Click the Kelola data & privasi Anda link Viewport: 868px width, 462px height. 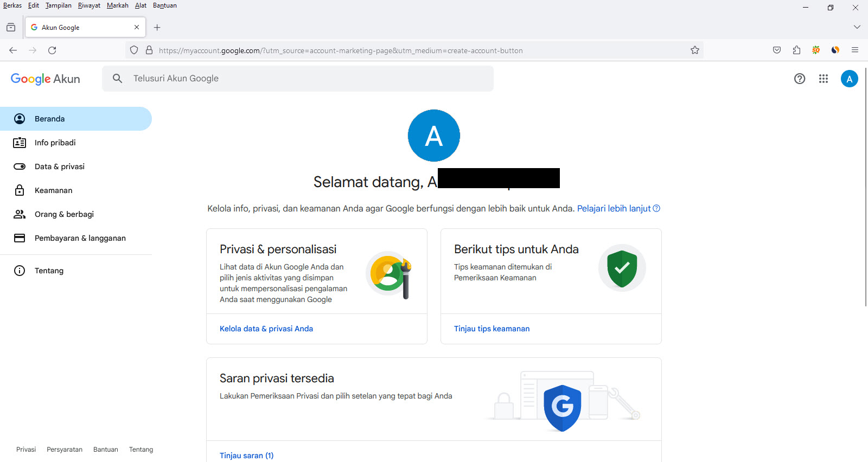pos(266,329)
